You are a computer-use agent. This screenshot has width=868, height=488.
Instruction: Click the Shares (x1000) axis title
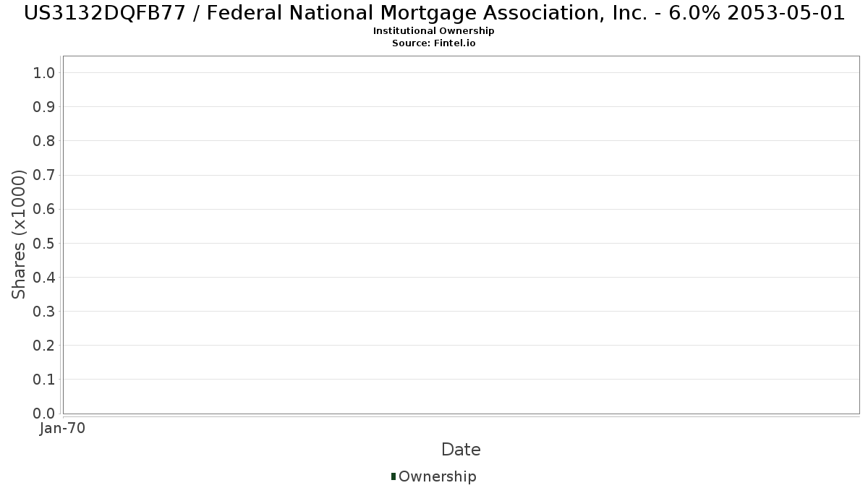[x=19, y=234]
